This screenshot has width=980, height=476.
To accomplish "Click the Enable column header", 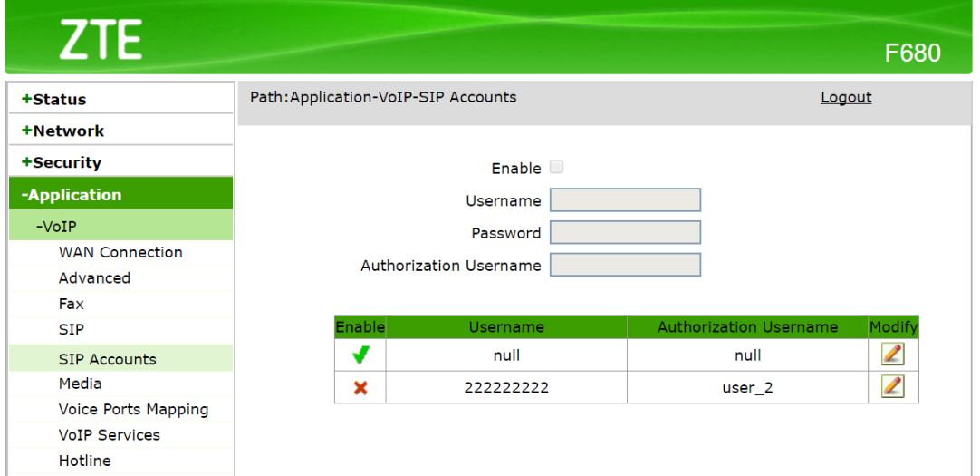I will click(360, 326).
